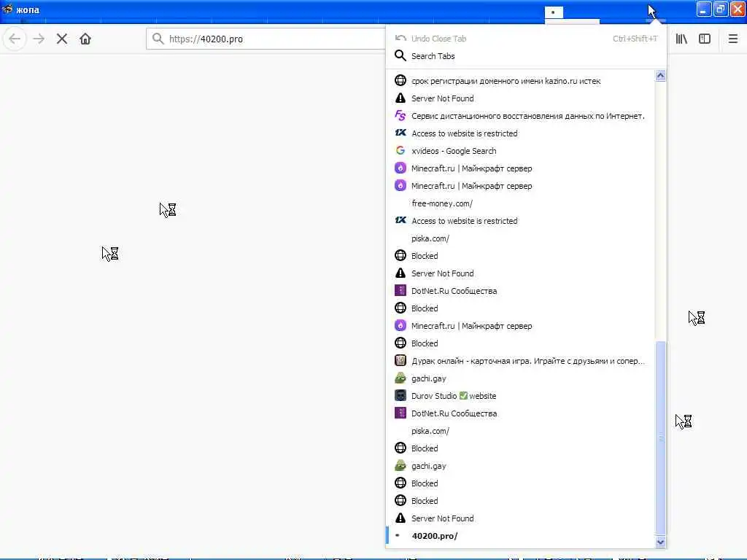Open the list-all-tabs dropdown arrow
Viewport: 747px width, 560px height.
pos(657,21)
